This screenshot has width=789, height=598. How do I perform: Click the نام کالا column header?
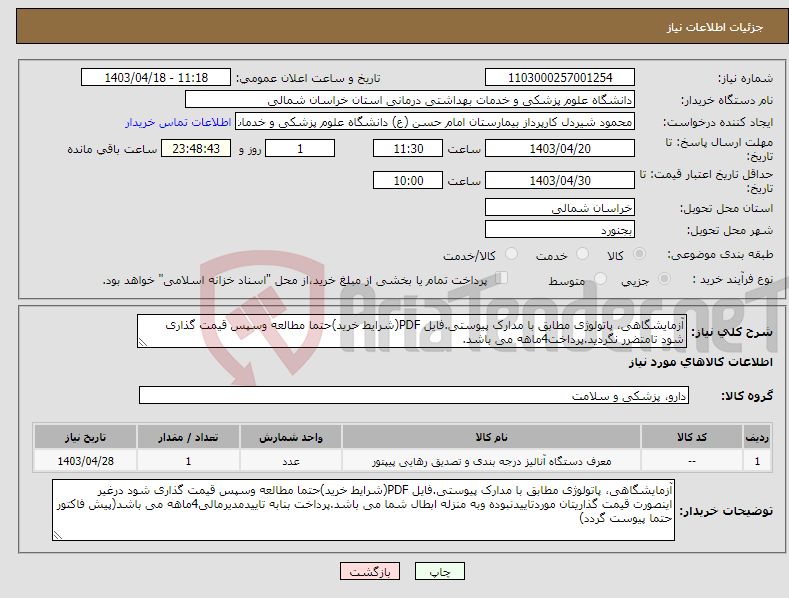click(x=491, y=437)
